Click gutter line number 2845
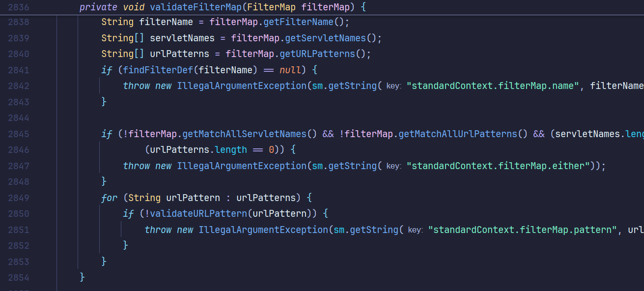 19,134
